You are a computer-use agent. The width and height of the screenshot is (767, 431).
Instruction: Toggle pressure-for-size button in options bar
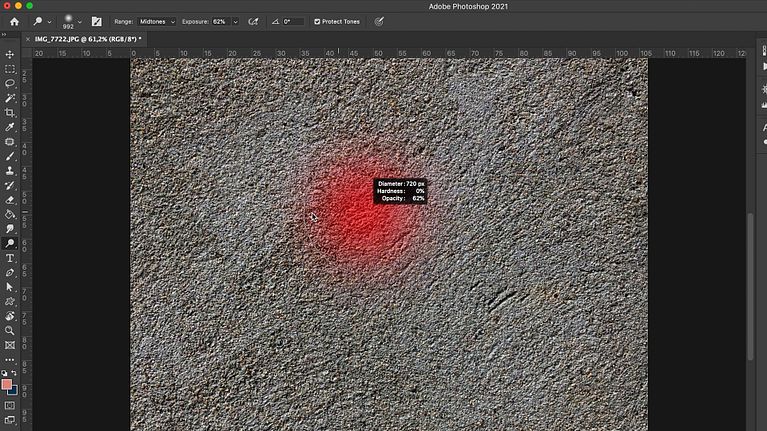379,21
